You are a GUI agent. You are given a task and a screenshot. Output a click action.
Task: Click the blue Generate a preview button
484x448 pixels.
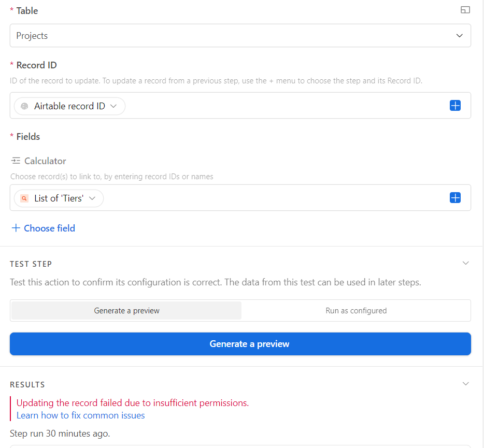[240, 344]
